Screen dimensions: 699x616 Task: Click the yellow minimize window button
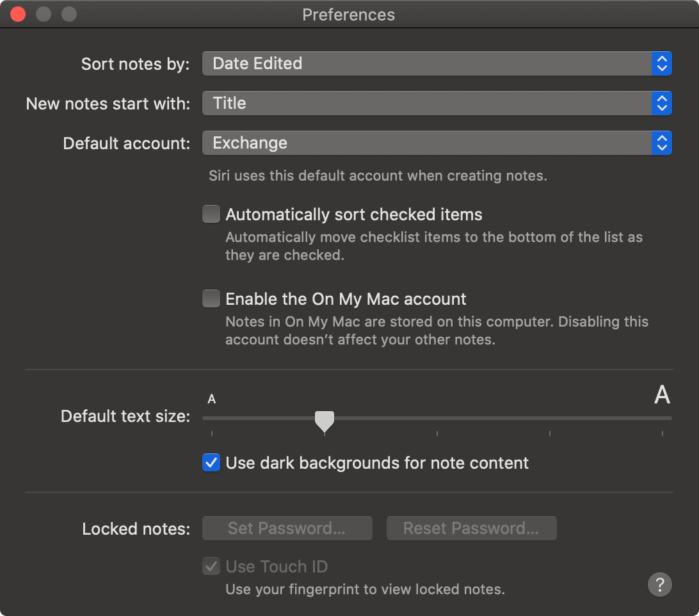coord(44,14)
